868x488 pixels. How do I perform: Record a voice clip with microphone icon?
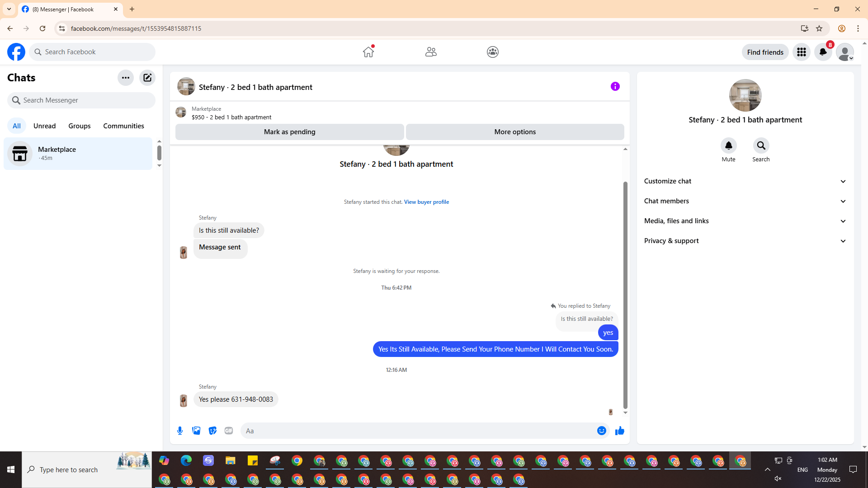click(180, 431)
